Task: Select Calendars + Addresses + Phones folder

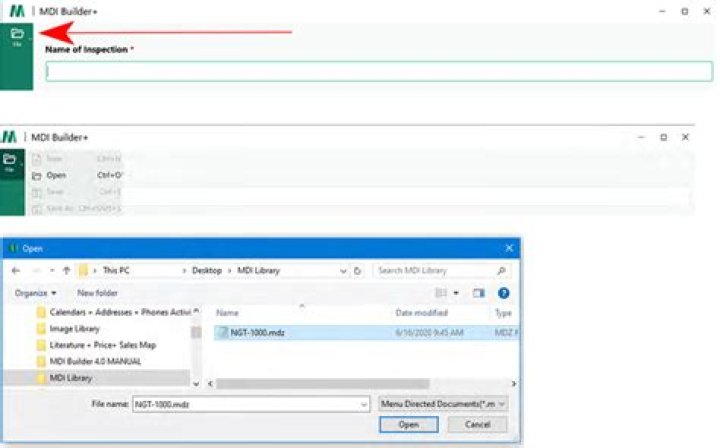Action: (x=112, y=312)
